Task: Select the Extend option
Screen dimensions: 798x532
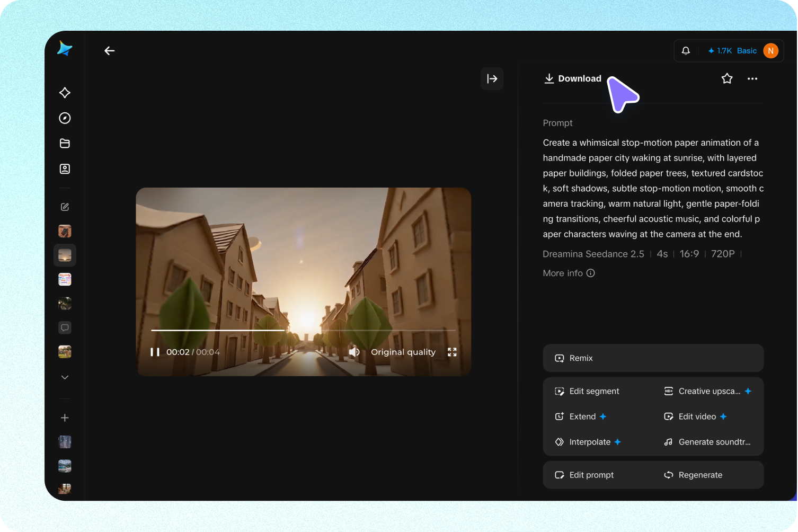Action: (581, 417)
